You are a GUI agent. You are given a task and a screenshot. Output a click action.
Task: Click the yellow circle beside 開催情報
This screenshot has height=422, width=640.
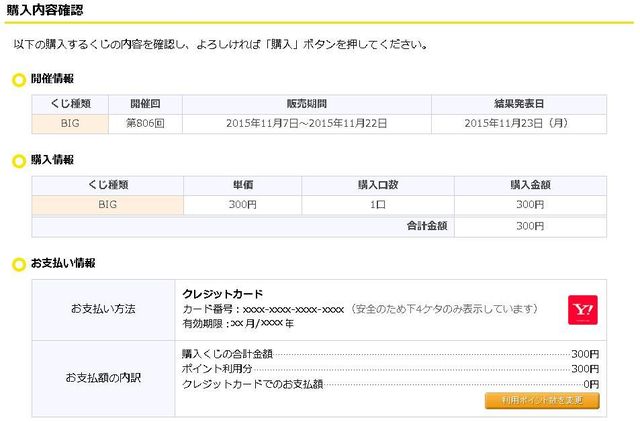[18, 79]
